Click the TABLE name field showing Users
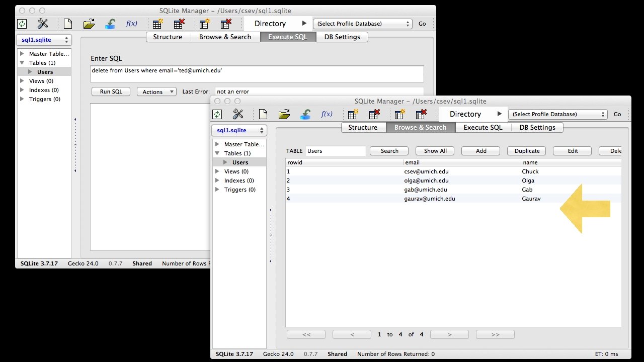 click(336, 151)
